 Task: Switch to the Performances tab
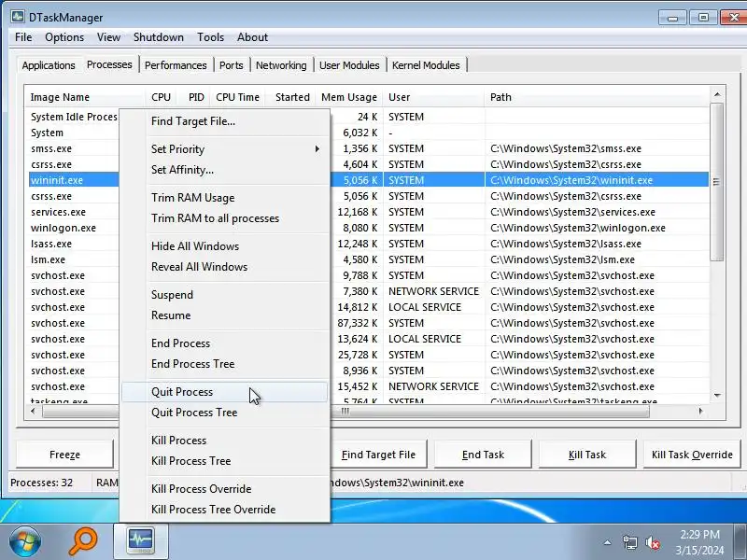tap(176, 65)
